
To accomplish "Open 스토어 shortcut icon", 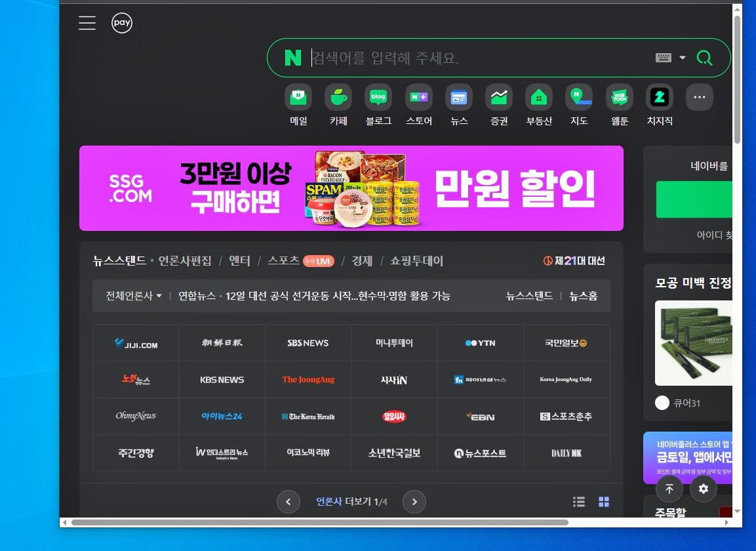I will point(419,97).
